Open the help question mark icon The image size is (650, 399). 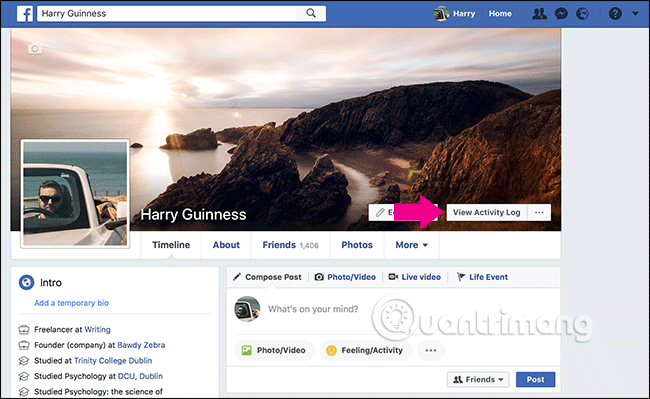tap(615, 14)
